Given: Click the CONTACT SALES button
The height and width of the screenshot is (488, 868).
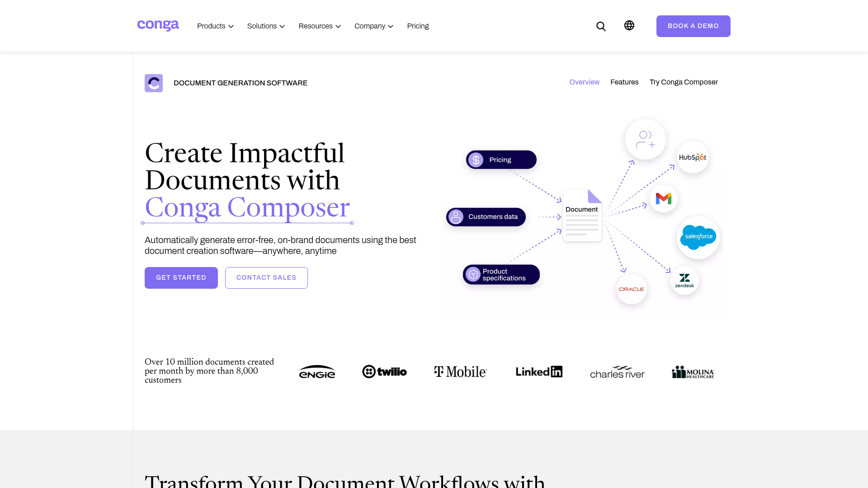Looking at the screenshot, I should (x=266, y=277).
